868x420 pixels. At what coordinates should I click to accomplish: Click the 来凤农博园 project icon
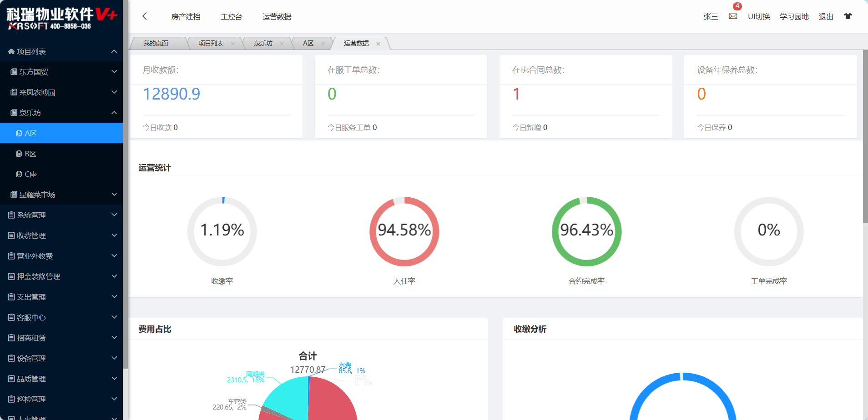pyautogui.click(x=14, y=92)
